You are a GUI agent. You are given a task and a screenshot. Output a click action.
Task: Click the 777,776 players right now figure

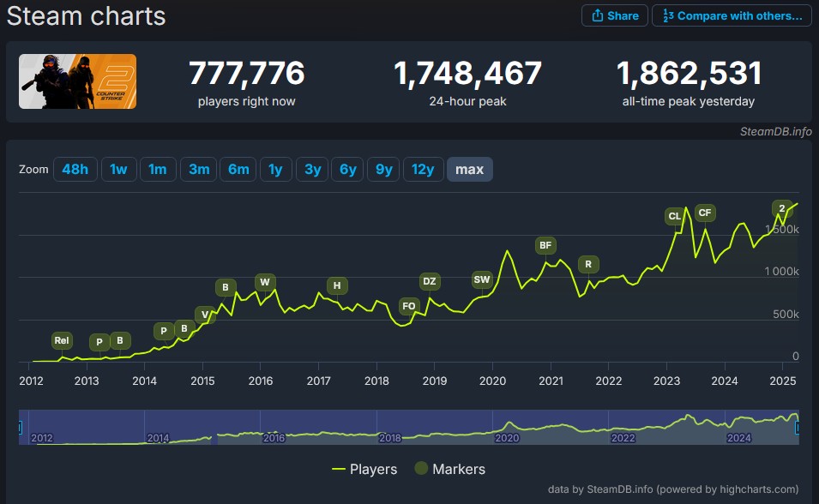click(x=246, y=73)
